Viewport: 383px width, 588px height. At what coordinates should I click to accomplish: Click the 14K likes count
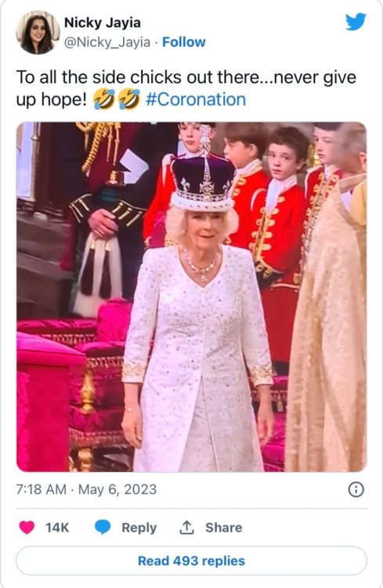(57, 528)
